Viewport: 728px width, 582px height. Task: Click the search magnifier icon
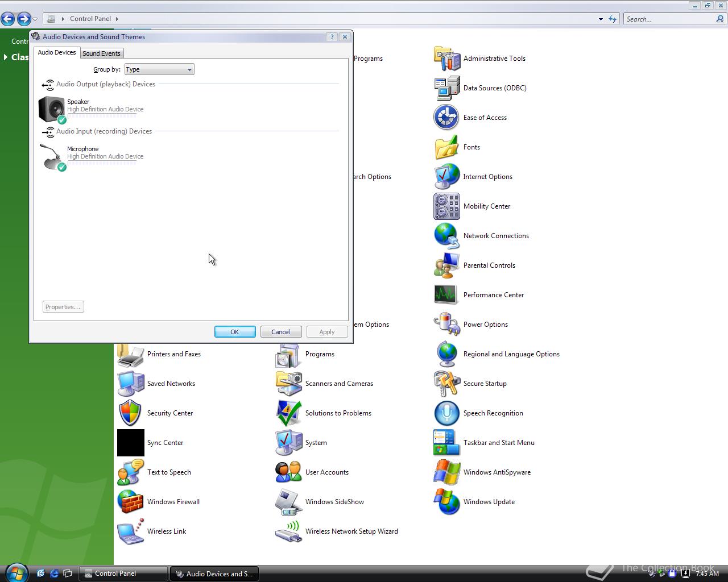(721, 19)
